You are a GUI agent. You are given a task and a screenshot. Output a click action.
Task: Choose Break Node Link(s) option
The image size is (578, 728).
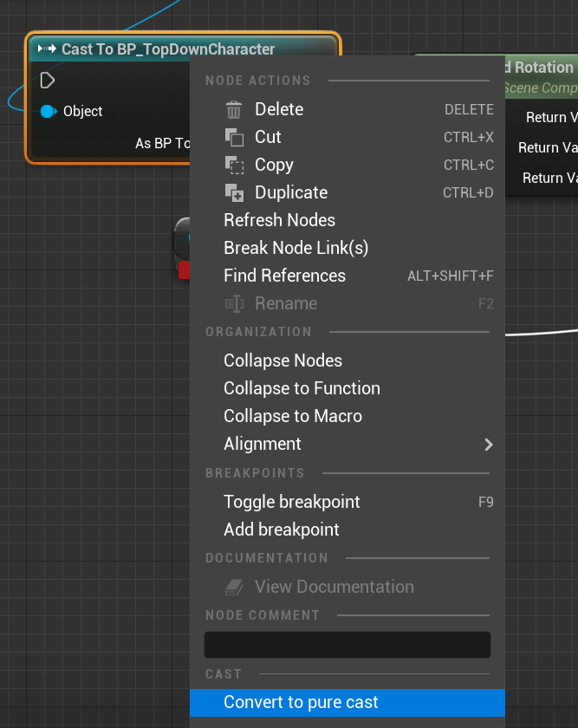(295, 248)
